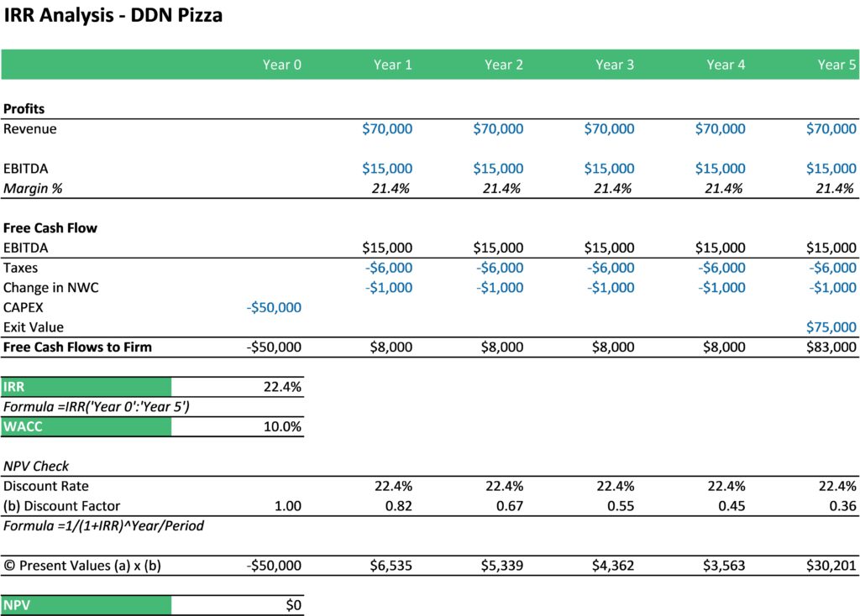Click the green IRR label cell
Image resolution: width=860 pixels, height=616 pixels.
pos(87,387)
